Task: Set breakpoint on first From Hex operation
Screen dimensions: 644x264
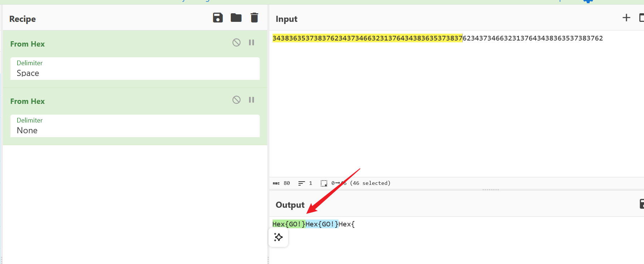Action: click(x=252, y=43)
